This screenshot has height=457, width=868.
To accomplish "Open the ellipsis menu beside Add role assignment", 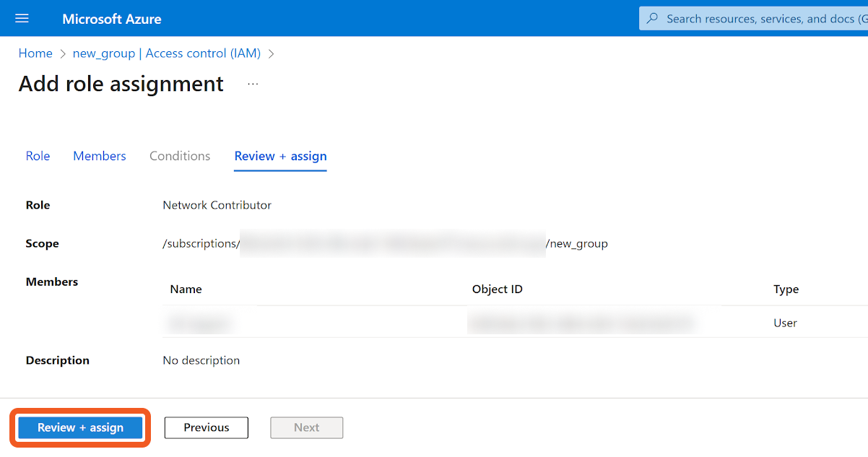I will click(x=253, y=84).
